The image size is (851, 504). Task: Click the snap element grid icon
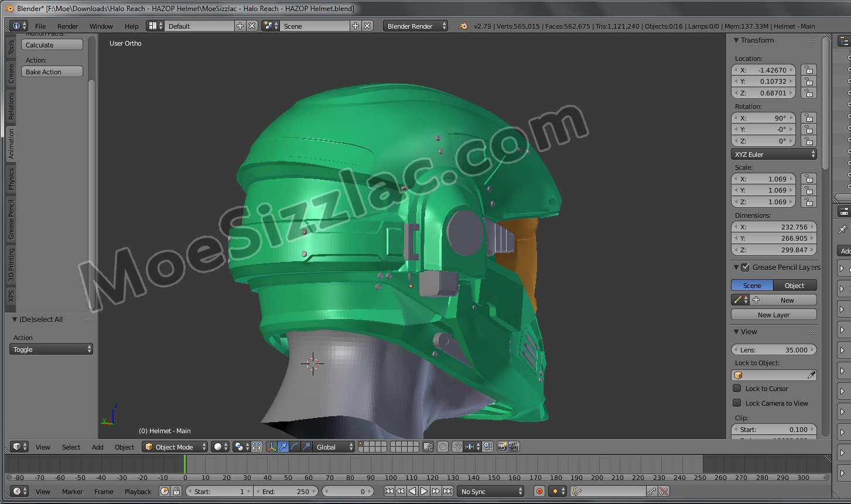(x=488, y=447)
